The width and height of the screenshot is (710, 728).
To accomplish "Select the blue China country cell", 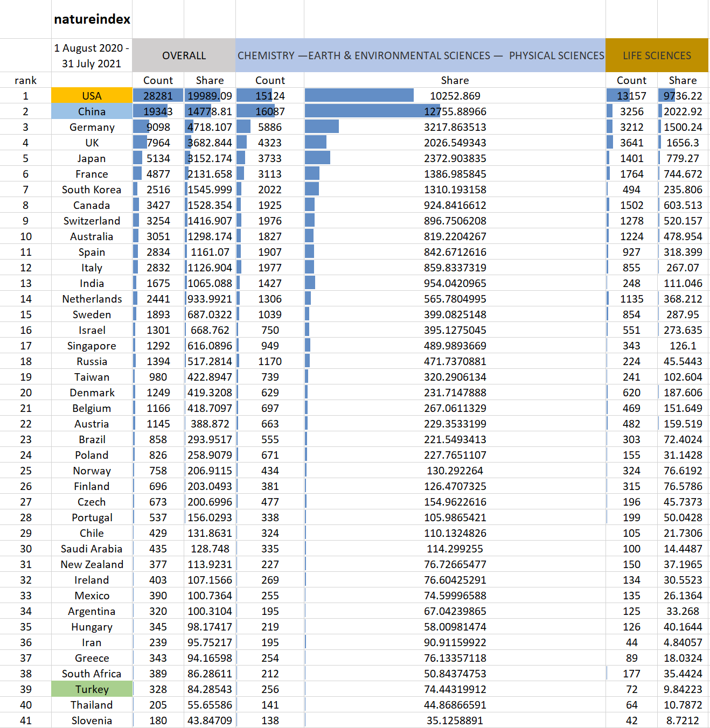I will (92, 111).
